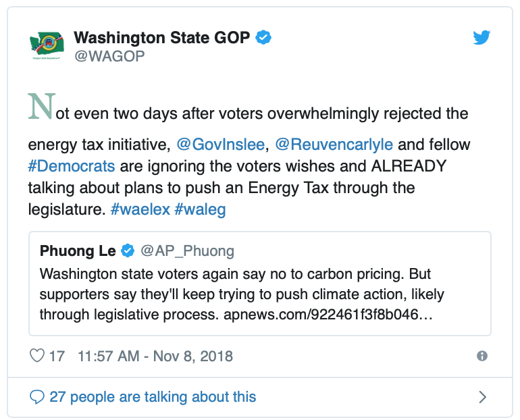
Task: Open the apnews.com article link
Action: (x=328, y=314)
